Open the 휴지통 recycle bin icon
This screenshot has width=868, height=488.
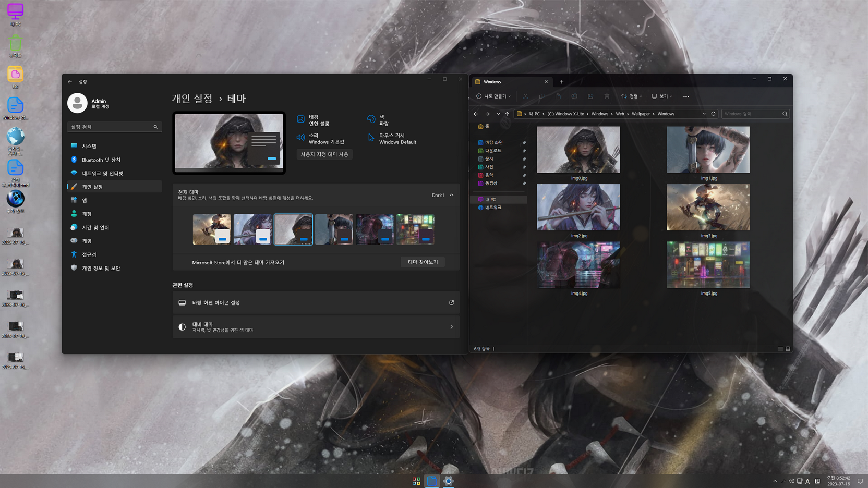pyautogui.click(x=15, y=45)
